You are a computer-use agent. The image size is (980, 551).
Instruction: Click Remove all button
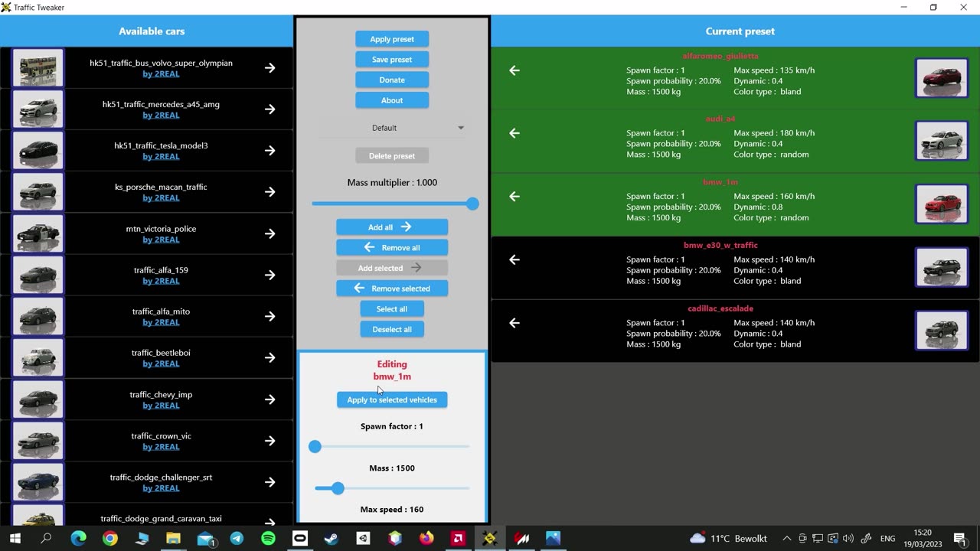[x=392, y=248]
